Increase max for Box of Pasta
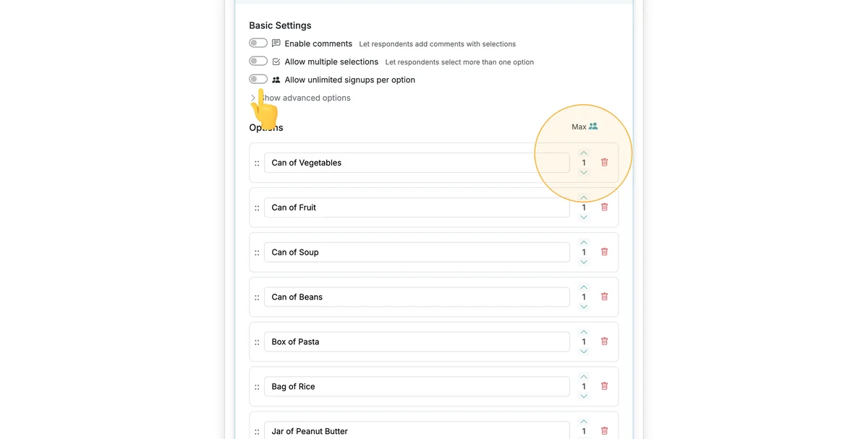Screen dimensions: 868x439 584,332
